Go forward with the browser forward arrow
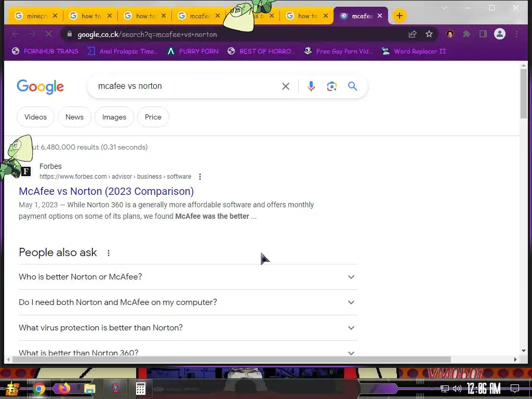The image size is (532, 399). [32, 34]
